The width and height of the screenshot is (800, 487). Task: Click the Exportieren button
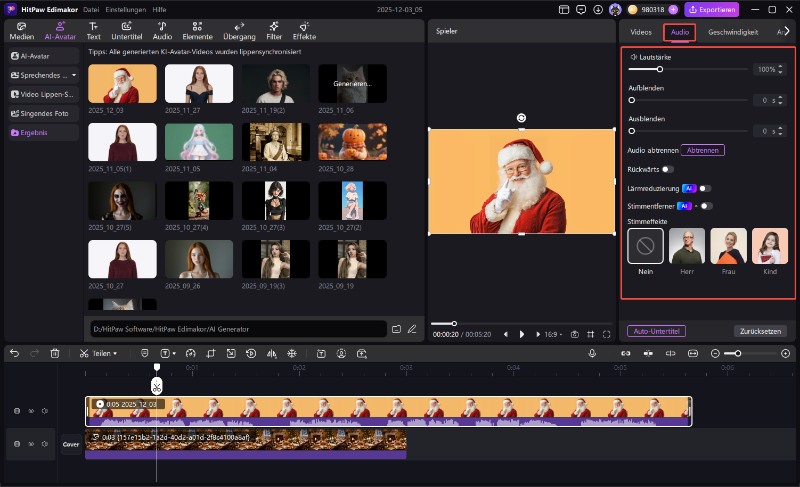coord(711,10)
